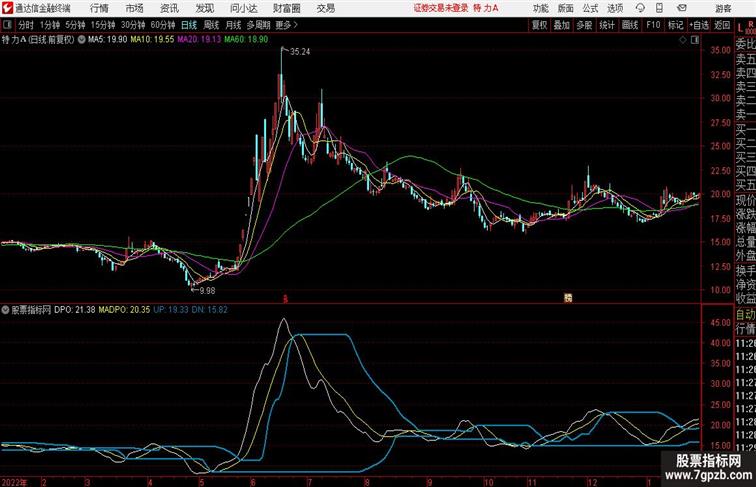
Task: Click the 自动 button in the right panel
Action: 745,314
